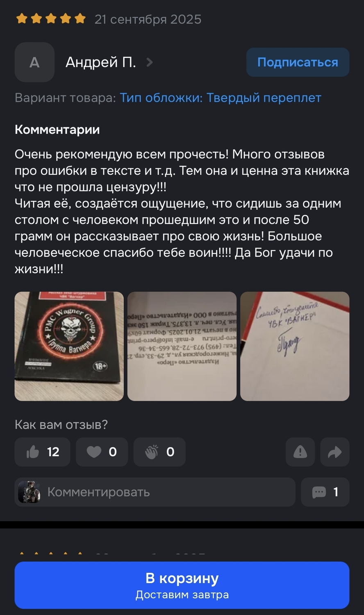Viewport: 364px width, 615px height.
Task: Add item with В корзину button
Action: coord(182,585)
